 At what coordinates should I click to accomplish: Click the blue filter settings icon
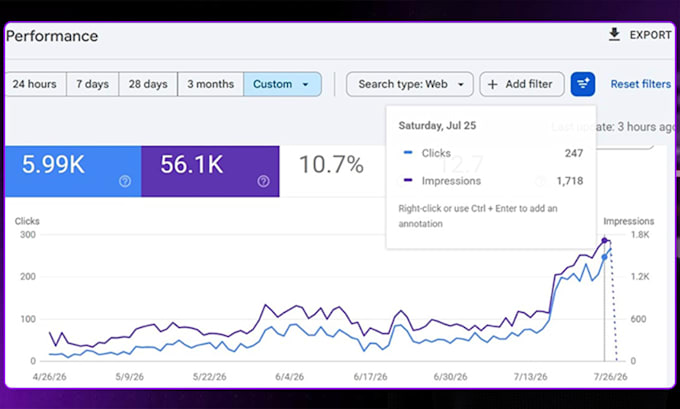coord(583,84)
